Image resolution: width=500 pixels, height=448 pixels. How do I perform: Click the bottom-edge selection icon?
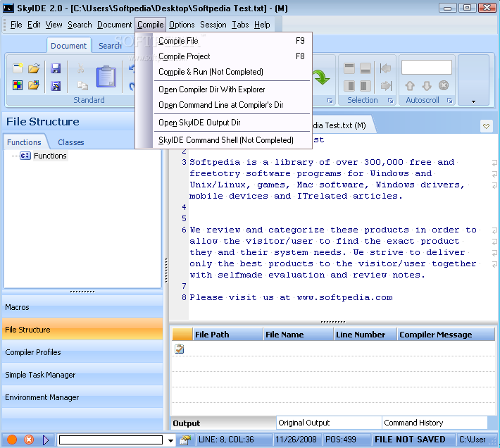pyautogui.click(x=365, y=68)
